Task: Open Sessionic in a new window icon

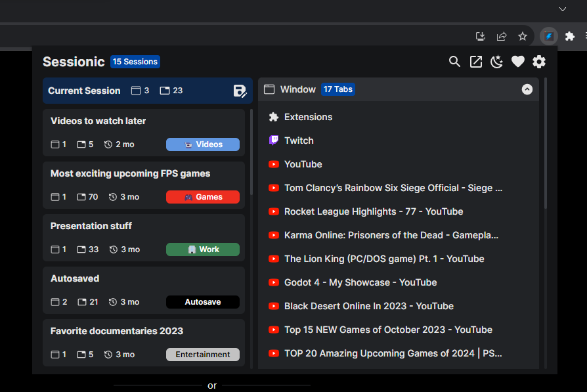Action: pos(476,62)
